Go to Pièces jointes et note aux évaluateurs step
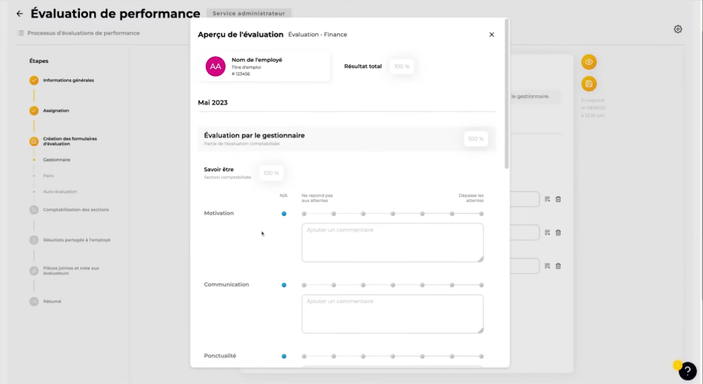This screenshot has width=703, height=384. pyautogui.click(x=71, y=271)
